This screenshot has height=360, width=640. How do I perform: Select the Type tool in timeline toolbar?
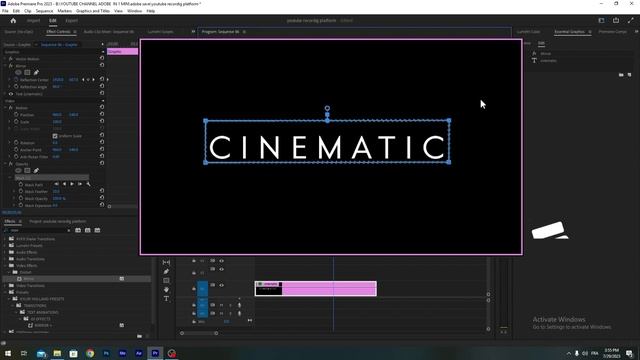click(x=166, y=299)
